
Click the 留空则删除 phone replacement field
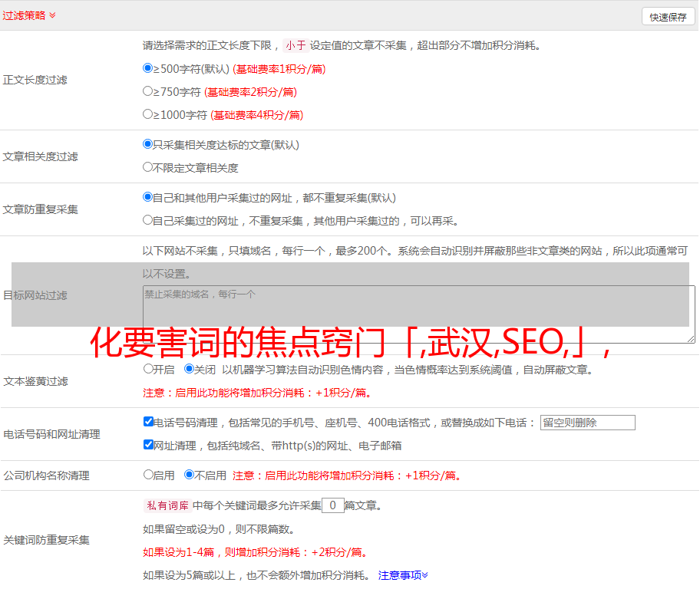pyautogui.click(x=587, y=423)
